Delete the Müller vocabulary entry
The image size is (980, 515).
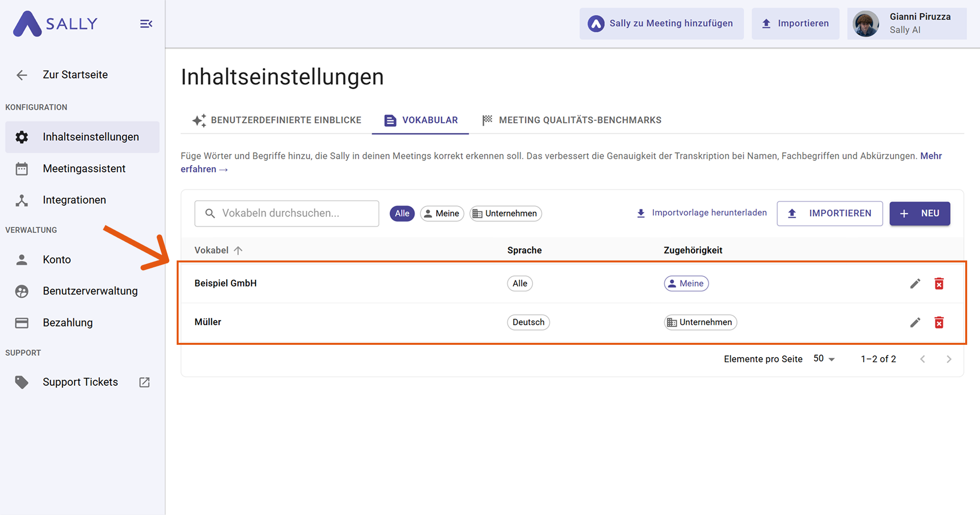tap(939, 323)
